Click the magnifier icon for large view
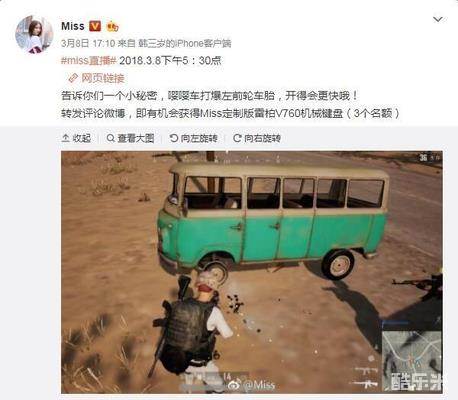 pos(110,138)
